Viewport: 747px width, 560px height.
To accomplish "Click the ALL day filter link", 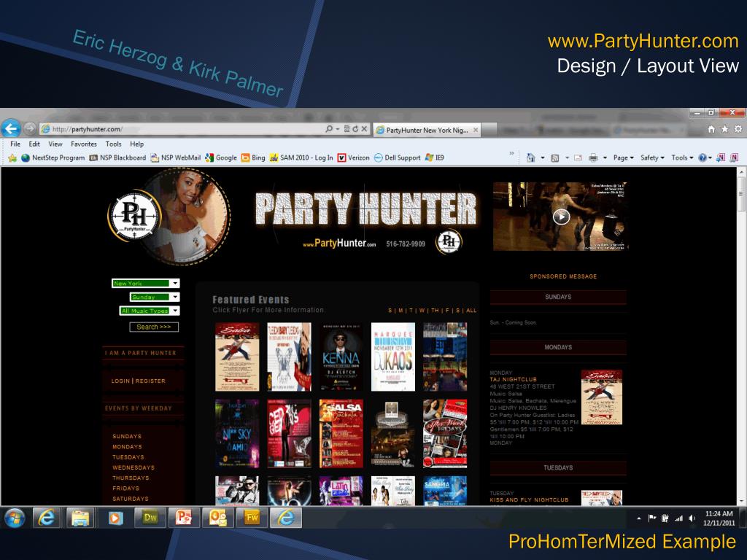I will (x=471, y=311).
